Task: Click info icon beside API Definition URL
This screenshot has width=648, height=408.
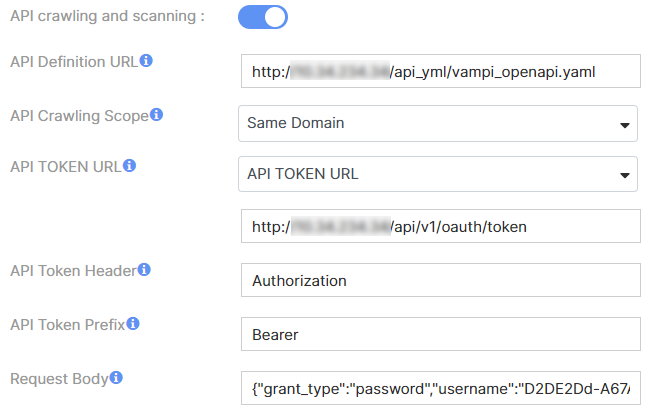Action: [147, 61]
